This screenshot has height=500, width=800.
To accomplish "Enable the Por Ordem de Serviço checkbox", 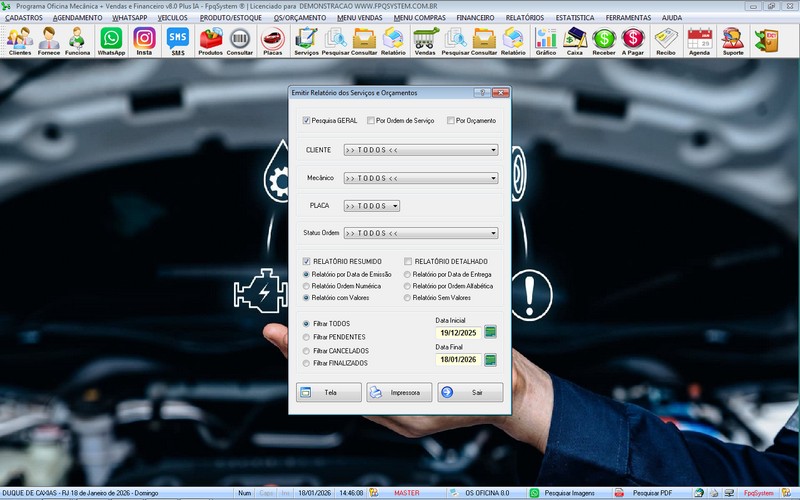I will tap(370, 121).
